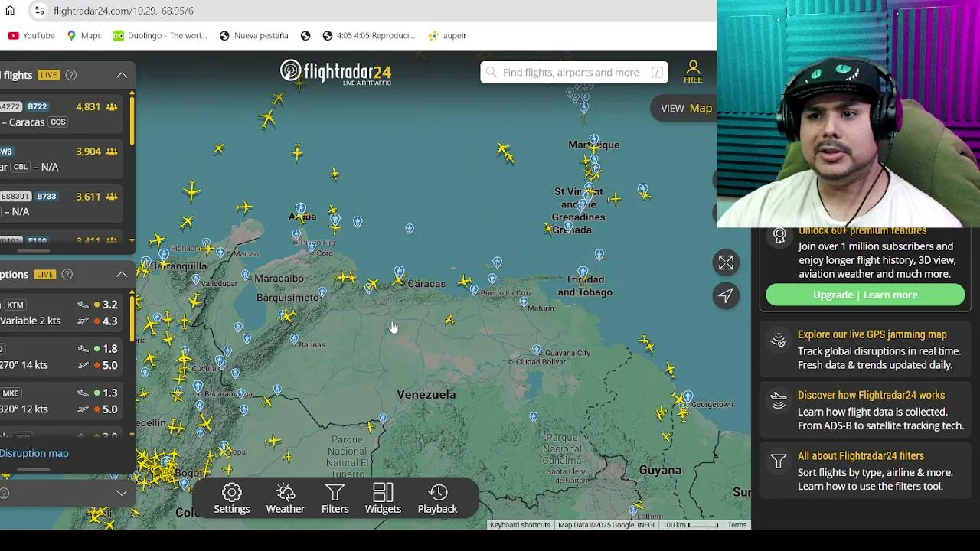
Task: Open Keyboard shortcuts on the map footer
Action: click(520, 525)
